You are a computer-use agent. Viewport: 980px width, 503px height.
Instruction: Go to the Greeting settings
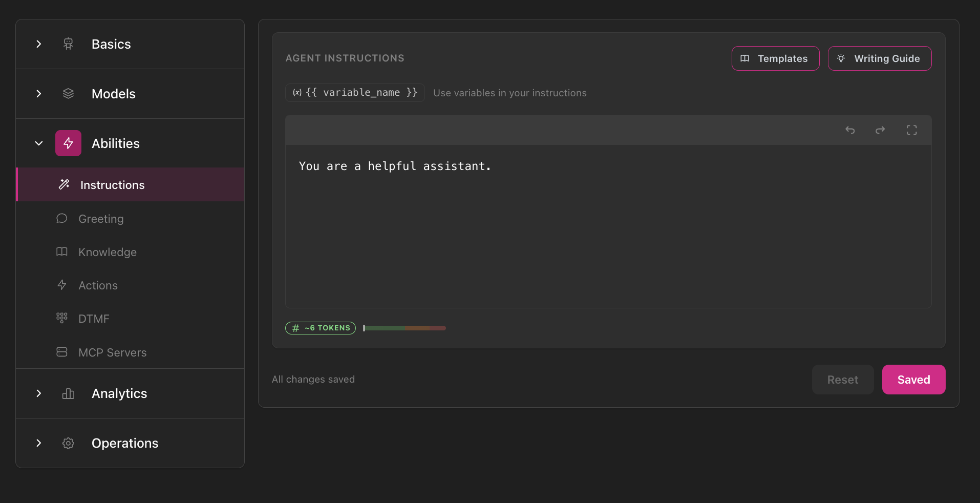point(130,219)
